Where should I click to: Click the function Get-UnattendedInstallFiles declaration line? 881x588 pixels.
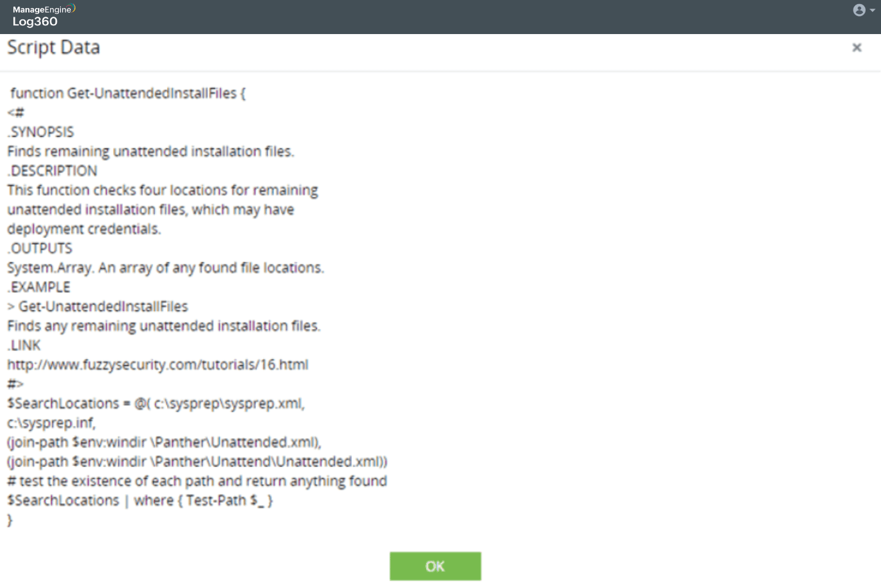point(128,93)
